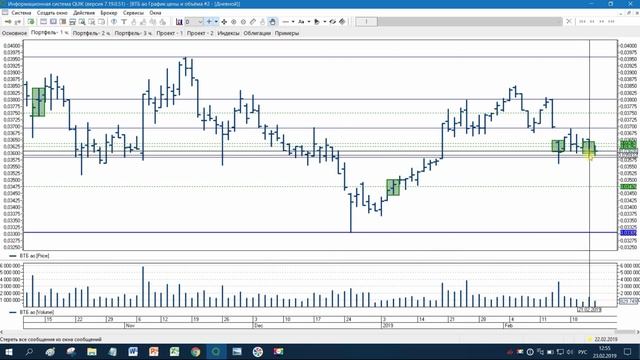Click the BTE ao [Price] legend label

[x=34, y=256]
